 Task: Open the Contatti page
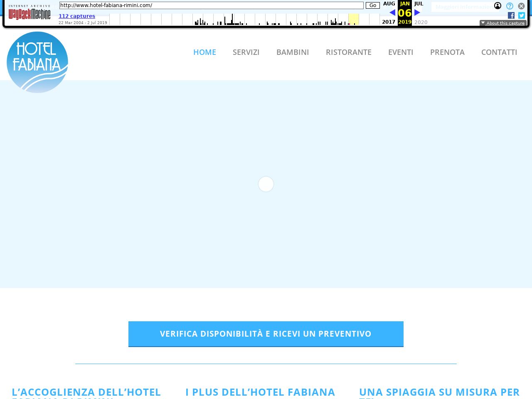[x=499, y=52]
